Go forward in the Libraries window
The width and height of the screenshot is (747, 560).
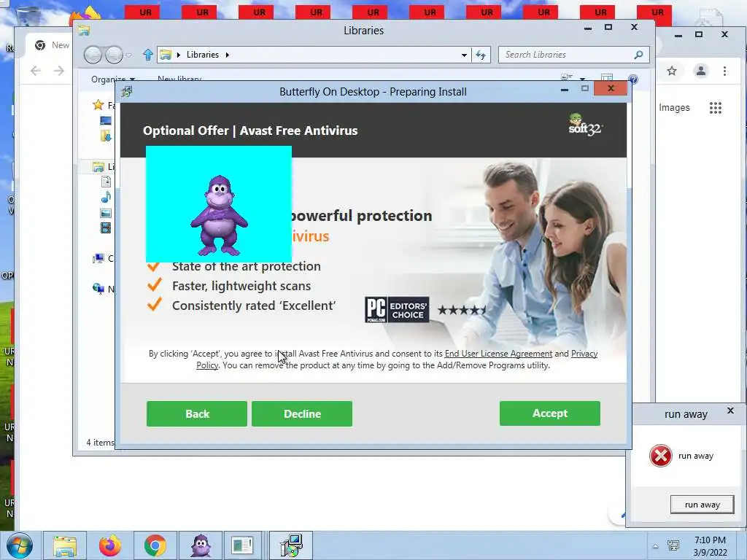pos(114,55)
